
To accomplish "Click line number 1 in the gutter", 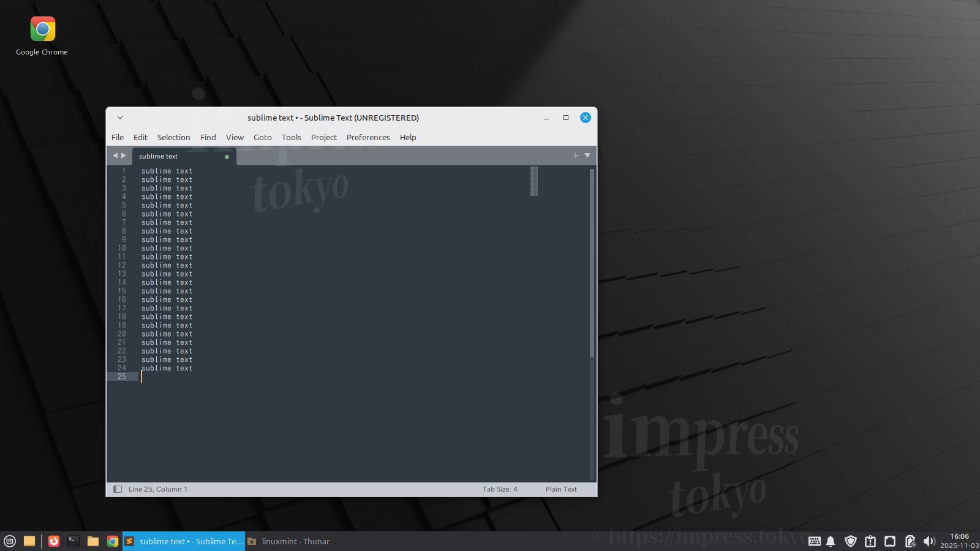I will pos(124,171).
